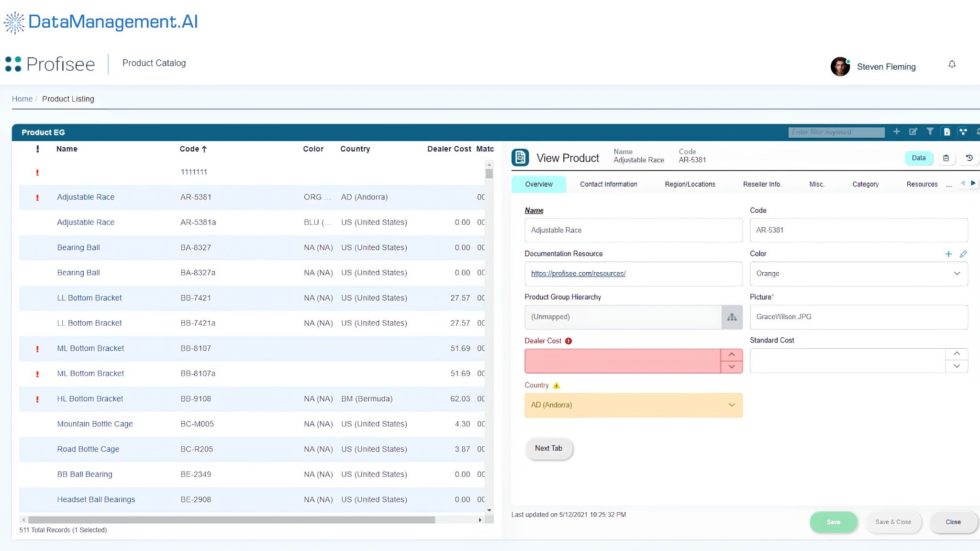Increase Standard Cost with the up arrow
This screenshot has height=551, width=980.
click(957, 354)
